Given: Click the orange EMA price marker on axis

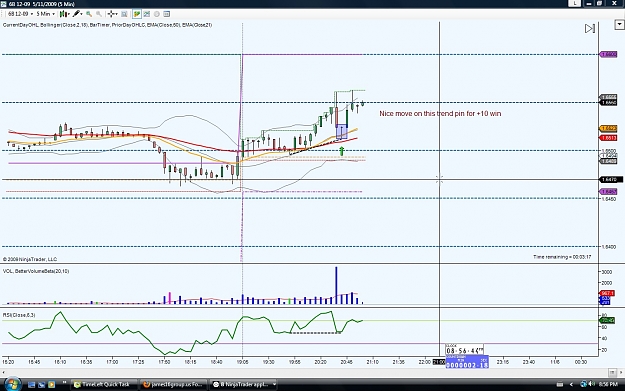Looking at the screenshot, I should pyautogui.click(x=608, y=128).
